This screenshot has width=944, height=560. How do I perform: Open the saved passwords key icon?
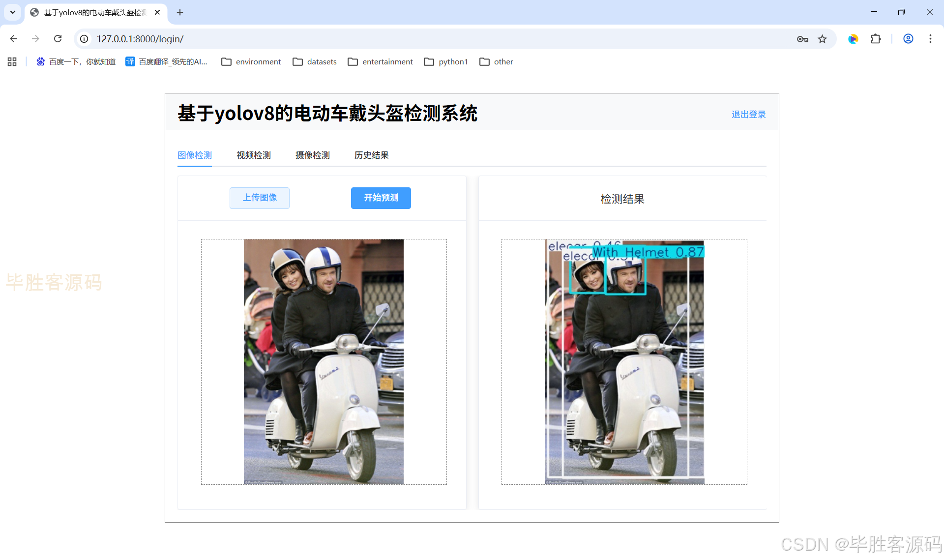tap(802, 39)
